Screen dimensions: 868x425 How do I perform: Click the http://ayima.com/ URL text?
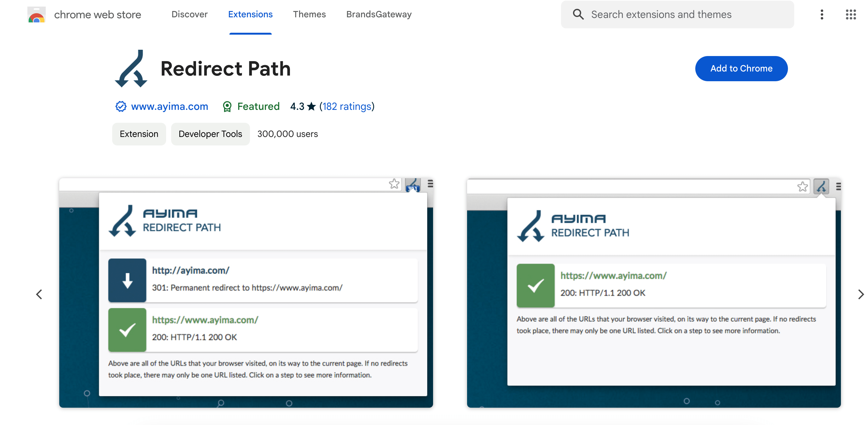point(191,270)
